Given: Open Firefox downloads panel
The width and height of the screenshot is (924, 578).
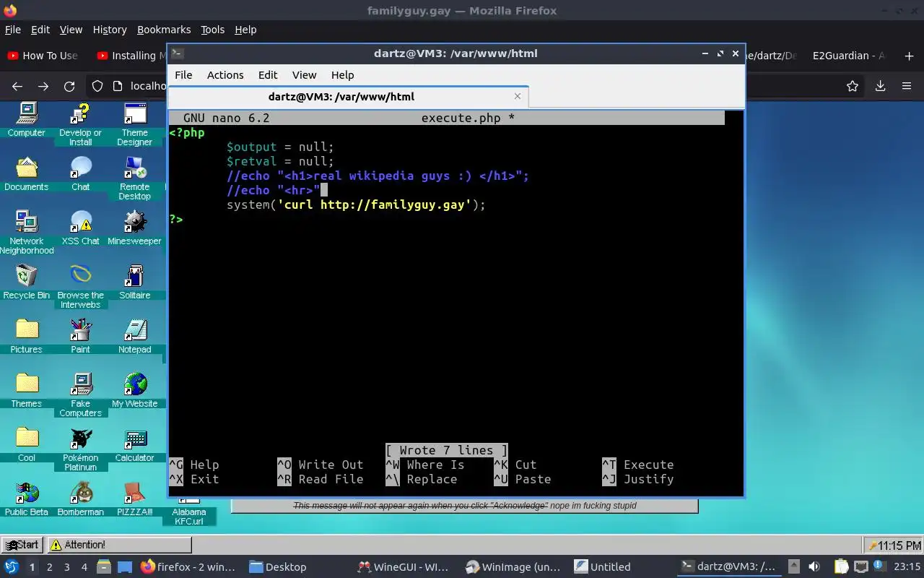Looking at the screenshot, I should tap(880, 86).
